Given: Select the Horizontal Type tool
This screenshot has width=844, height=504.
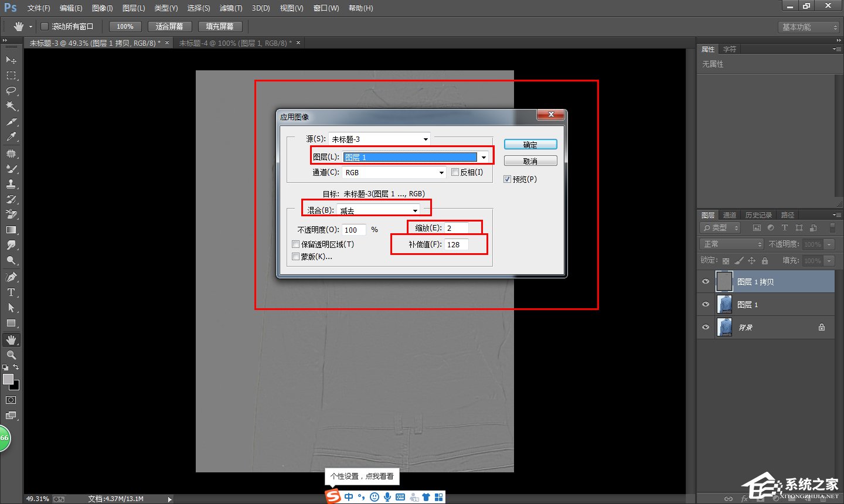Looking at the screenshot, I should click(x=11, y=292).
